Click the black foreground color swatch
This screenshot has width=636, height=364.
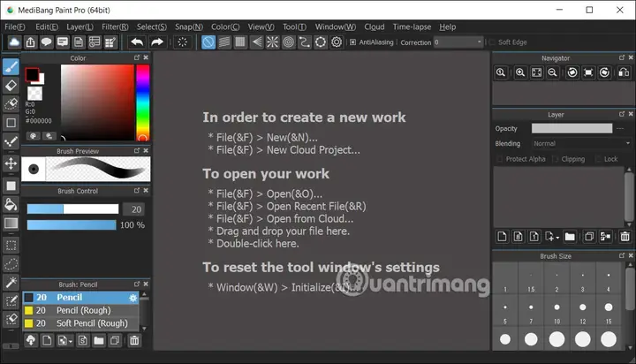click(32, 75)
